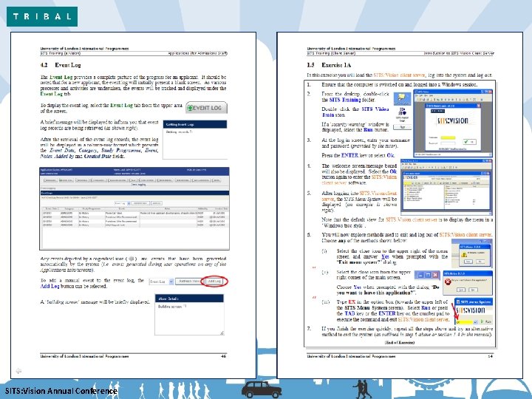Click the red error icon in leave-application dialog

tap(448, 282)
